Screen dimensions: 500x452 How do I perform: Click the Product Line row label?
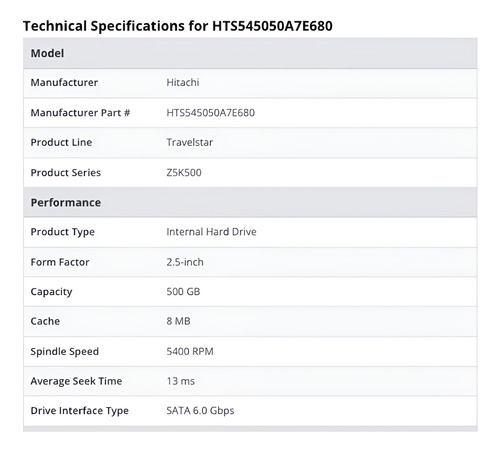[61, 142]
